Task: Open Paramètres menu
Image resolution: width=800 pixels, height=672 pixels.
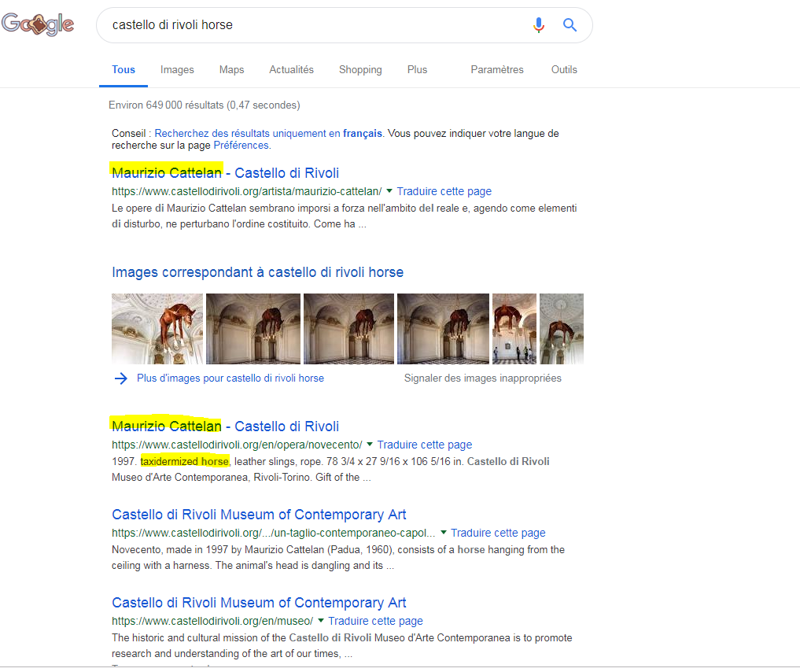Action: pyautogui.click(x=497, y=70)
